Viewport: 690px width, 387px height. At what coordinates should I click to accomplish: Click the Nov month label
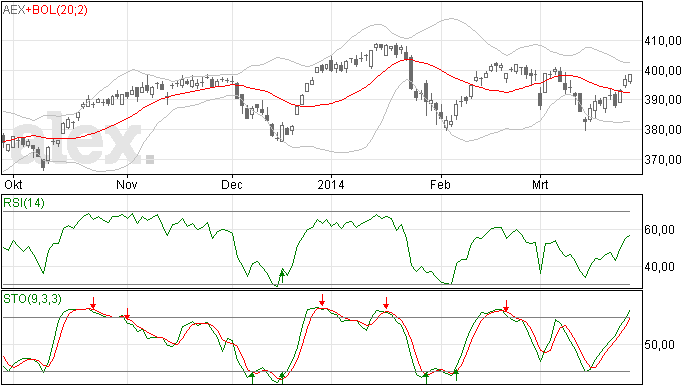tap(127, 184)
